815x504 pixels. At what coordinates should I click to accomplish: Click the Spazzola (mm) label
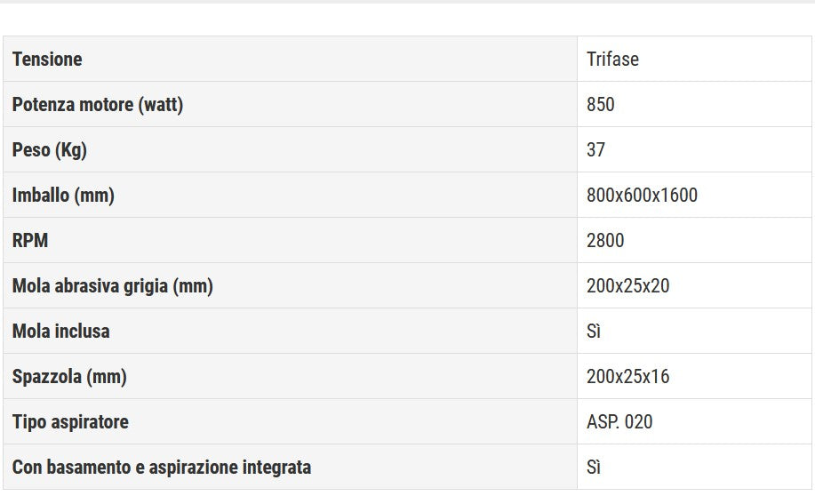(x=69, y=377)
